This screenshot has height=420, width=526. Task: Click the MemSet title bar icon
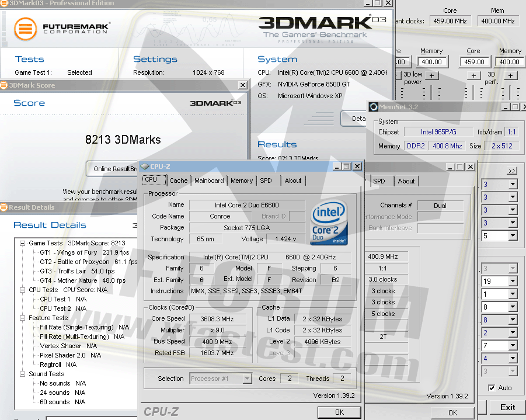pyautogui.click(x=374, y=107)
